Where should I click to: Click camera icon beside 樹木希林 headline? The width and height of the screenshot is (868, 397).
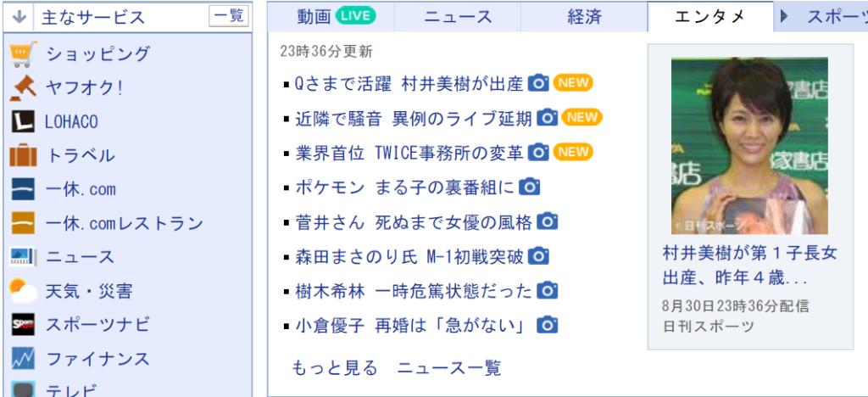(x=548, y=291)
